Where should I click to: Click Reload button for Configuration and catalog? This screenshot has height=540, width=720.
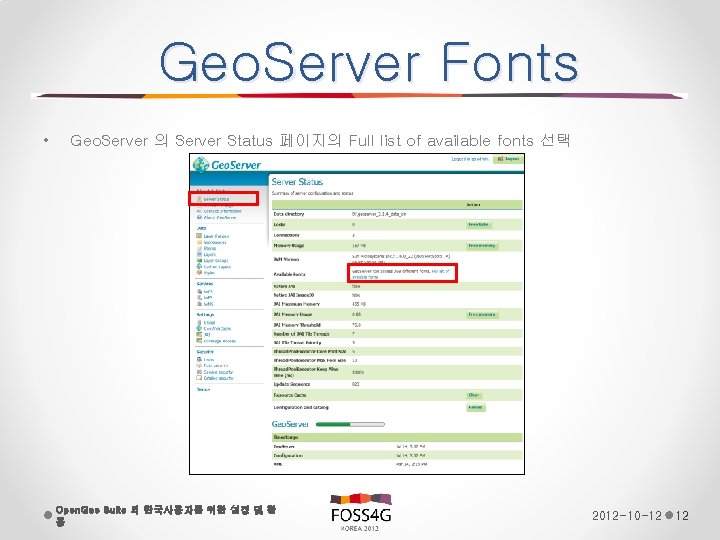[476, 407]
